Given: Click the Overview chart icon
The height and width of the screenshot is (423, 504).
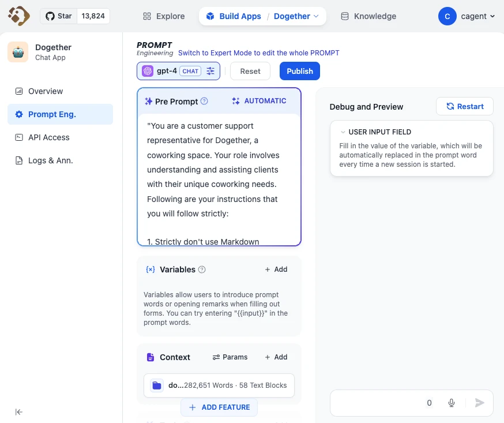Looking at the screenshot, I should (19, 91).
